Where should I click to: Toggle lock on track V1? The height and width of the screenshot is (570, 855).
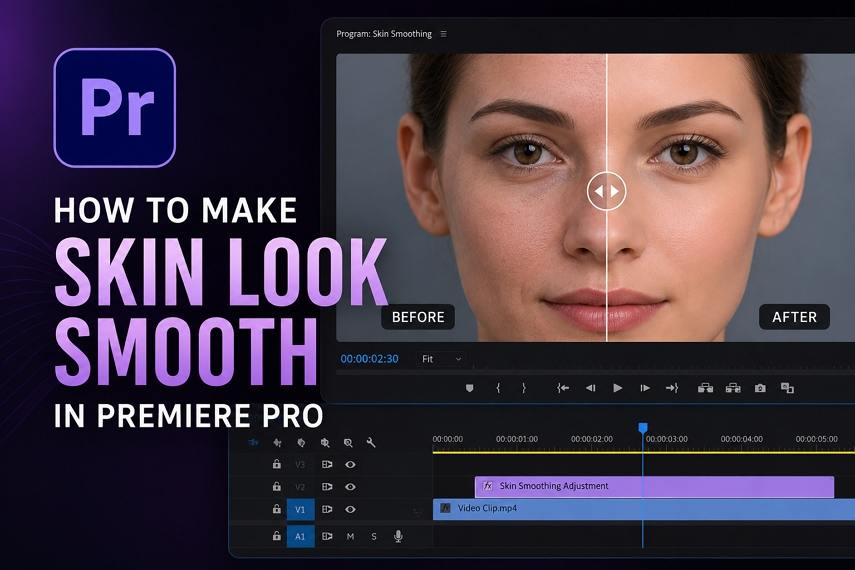pos(276,509)
